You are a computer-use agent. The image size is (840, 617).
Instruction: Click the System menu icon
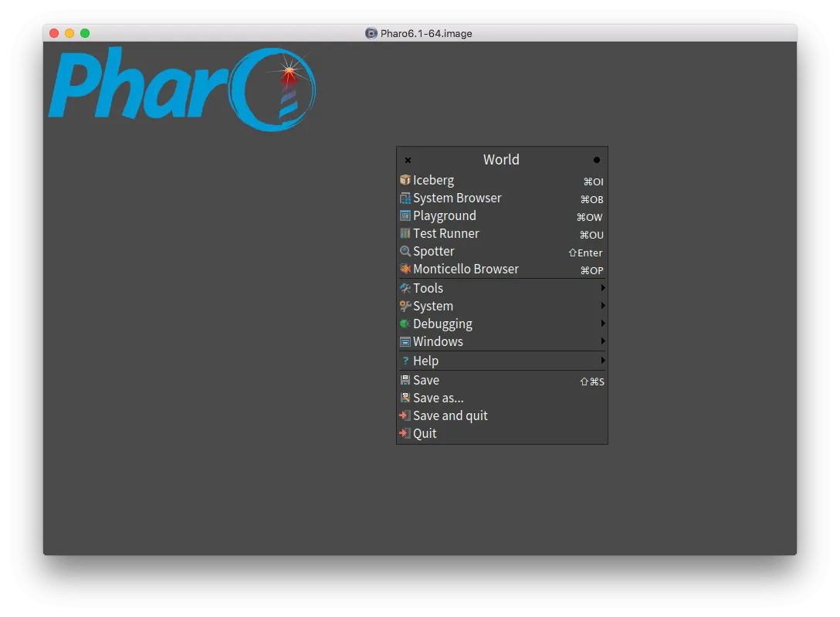405,306
